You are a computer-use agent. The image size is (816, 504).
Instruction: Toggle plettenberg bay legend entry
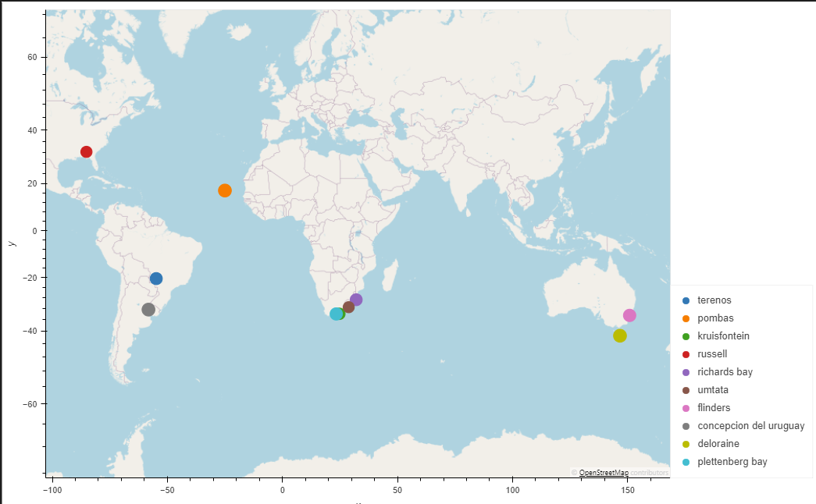click(x=725, y=462)
